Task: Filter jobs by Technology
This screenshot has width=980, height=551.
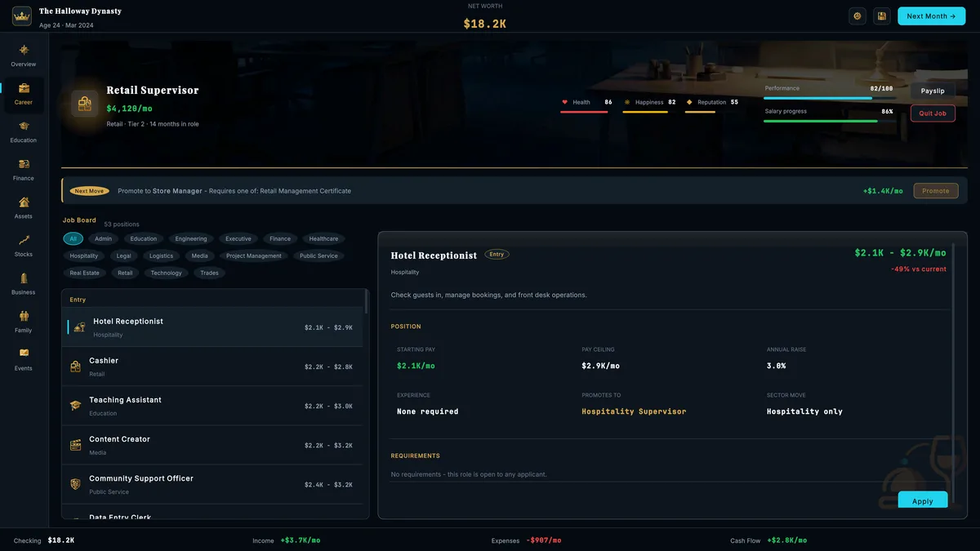Action: click(x=166, y=273)
